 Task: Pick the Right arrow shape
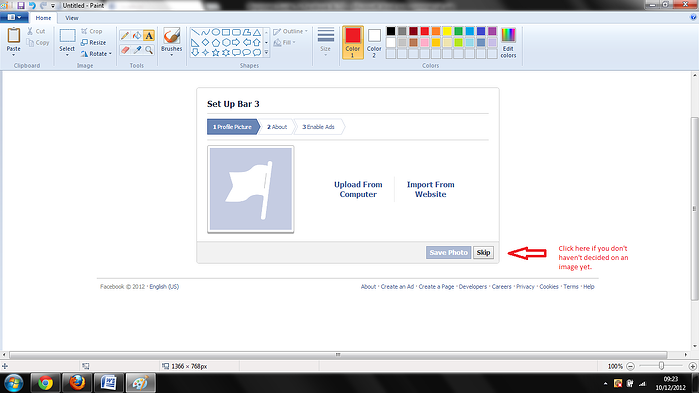pyautogui.click(x=236, y=42)
